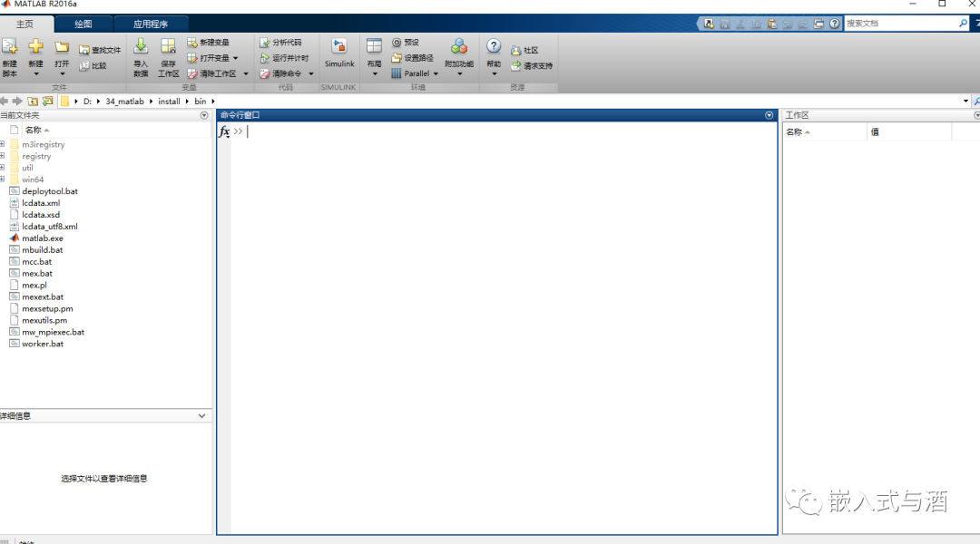
Task: Click 新建变量 (New Variable)
Action: (x=208, y=43)
